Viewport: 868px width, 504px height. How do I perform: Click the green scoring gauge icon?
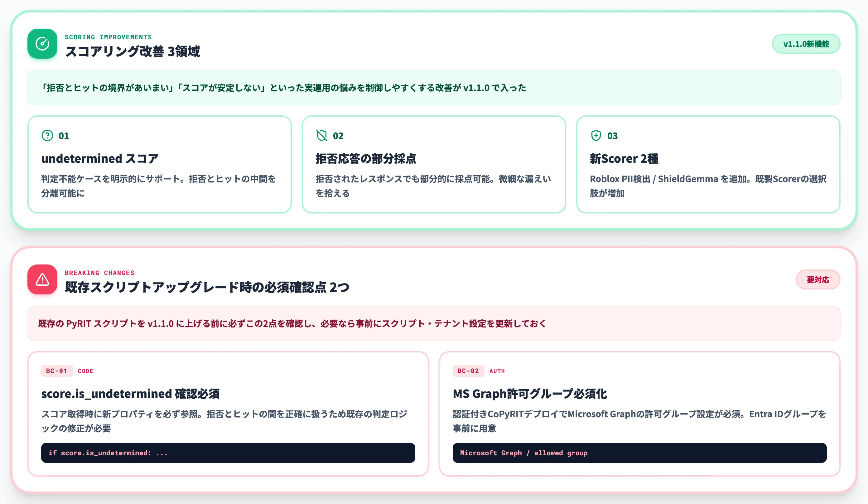tap(42, 44)
